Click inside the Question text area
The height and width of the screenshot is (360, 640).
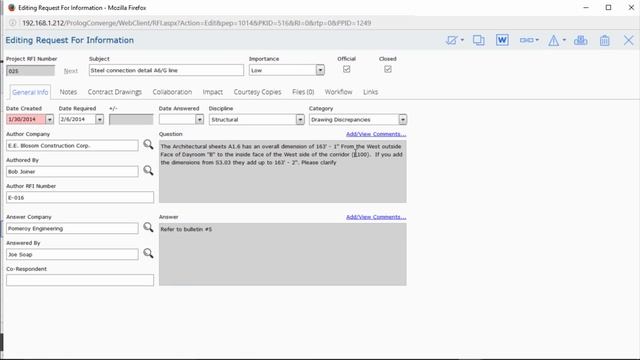pyautogui.click(x=282, y=171)
